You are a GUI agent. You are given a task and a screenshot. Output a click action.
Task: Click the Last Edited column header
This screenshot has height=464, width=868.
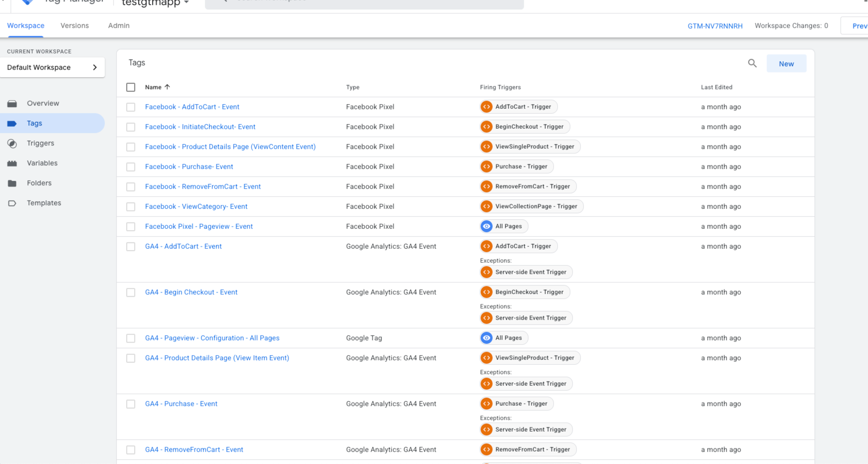(716, 87)
